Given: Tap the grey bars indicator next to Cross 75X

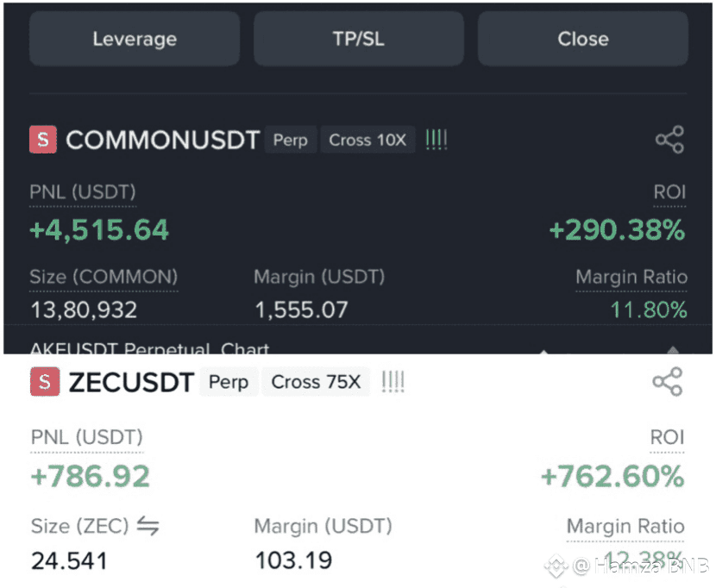Looking at the screenshot, I should (393, 382).
